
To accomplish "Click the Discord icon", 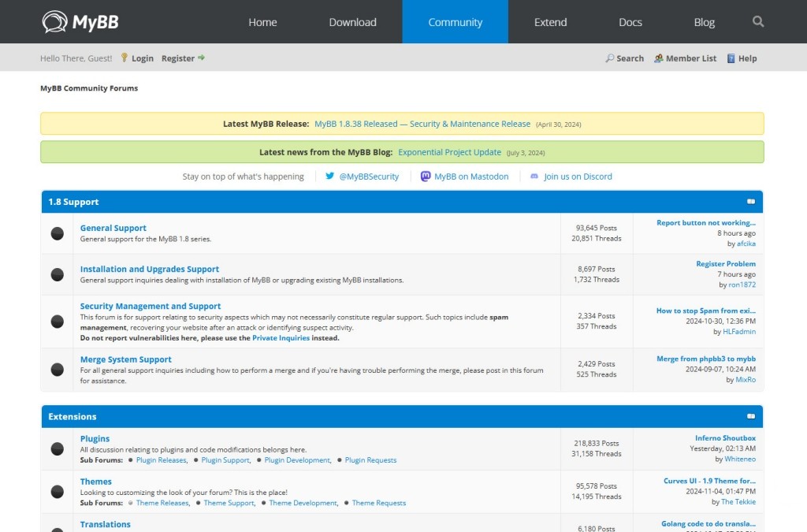I will pyautogui.click(x=534, y=176).
